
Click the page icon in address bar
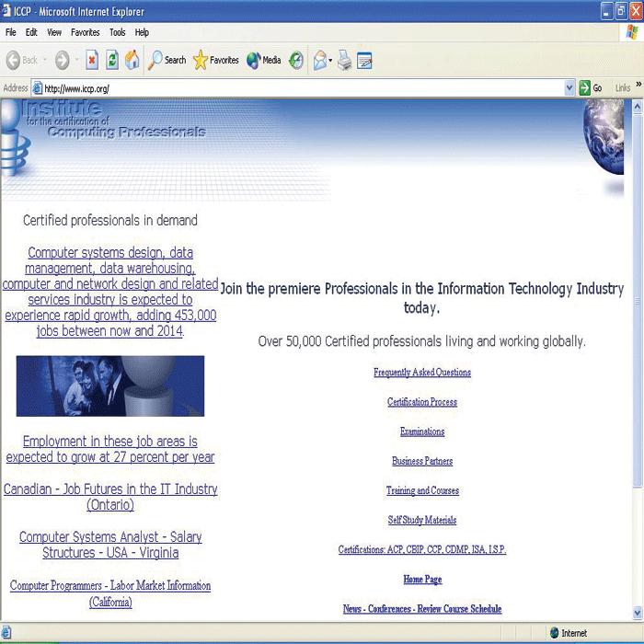38,88
